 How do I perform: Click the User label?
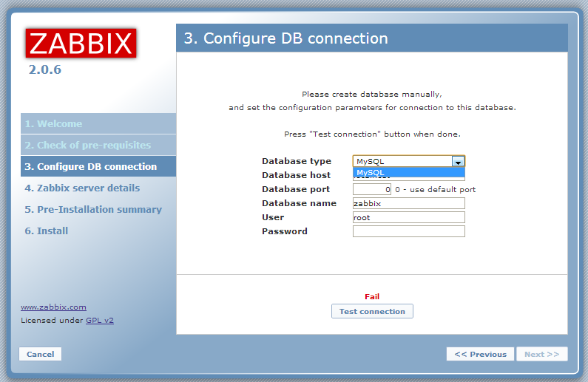click(x=273, y=217)
